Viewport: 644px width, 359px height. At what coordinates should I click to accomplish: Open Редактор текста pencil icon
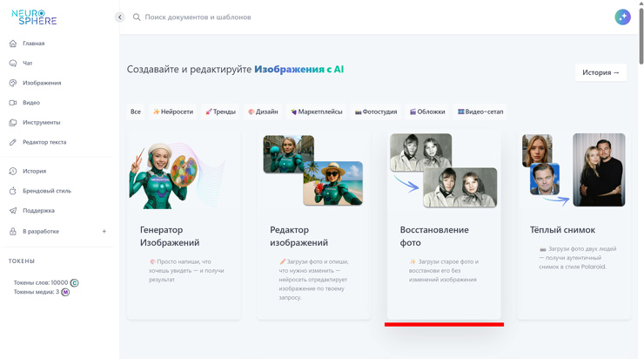click(x=13, y=142)
